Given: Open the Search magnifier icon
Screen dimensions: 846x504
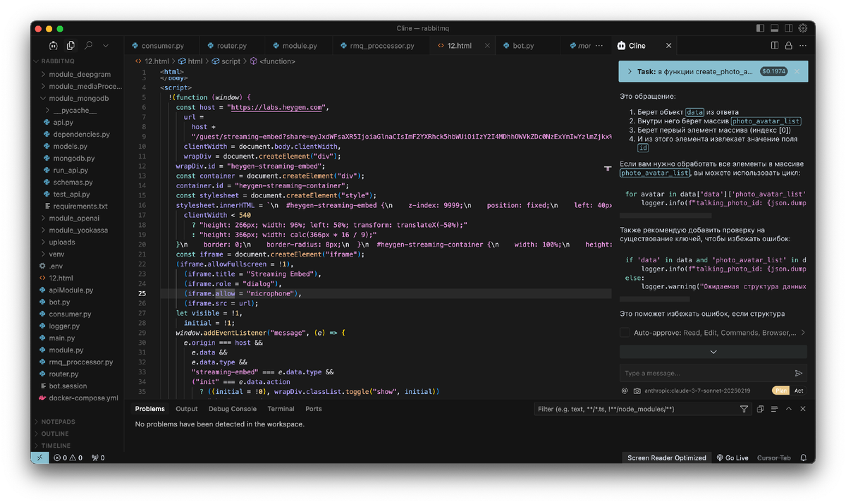Looking at the screenshot, I should (89, 45).
